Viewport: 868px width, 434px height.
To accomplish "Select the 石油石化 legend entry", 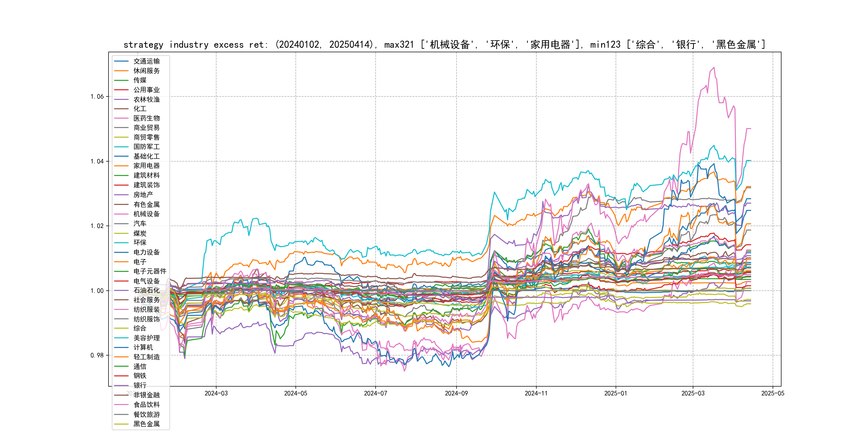I will pyautogui.click(x=146, y=290).
